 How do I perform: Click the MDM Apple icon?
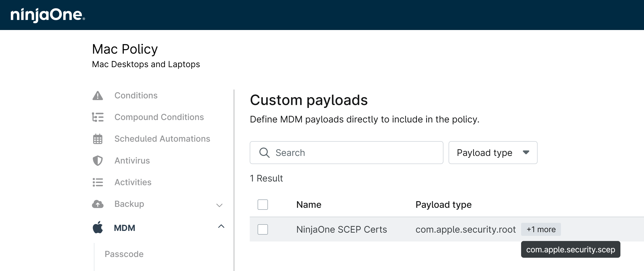point(98,227)
